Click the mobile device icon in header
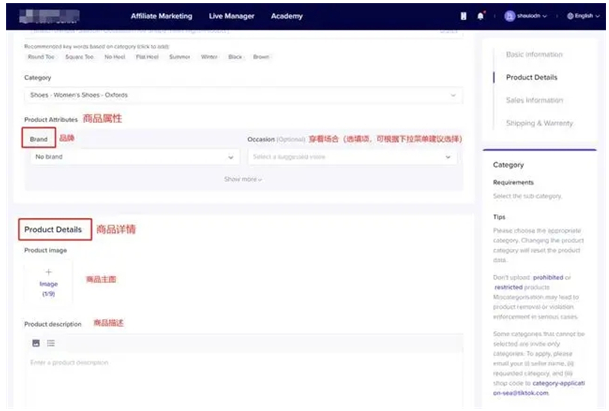The width and height of the screenshot is (609, 411). point(463,16)
